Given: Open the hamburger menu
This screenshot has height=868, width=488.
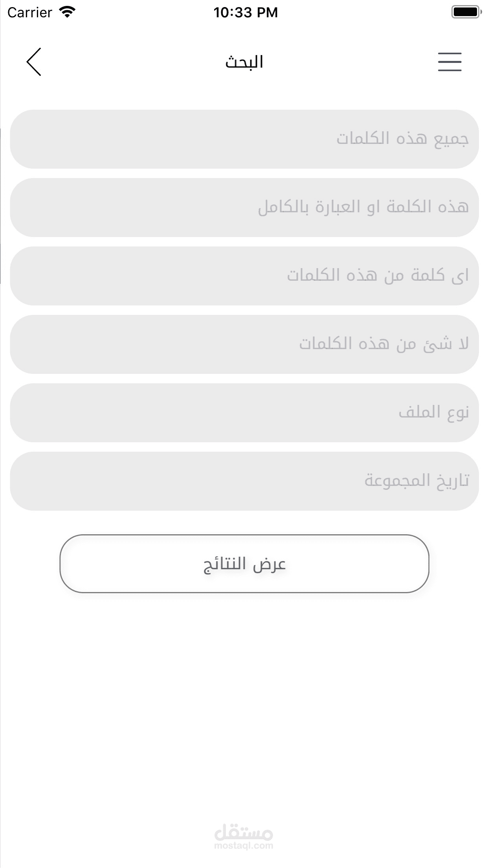Looking at the screenshot, I should (x=449, y=62).
